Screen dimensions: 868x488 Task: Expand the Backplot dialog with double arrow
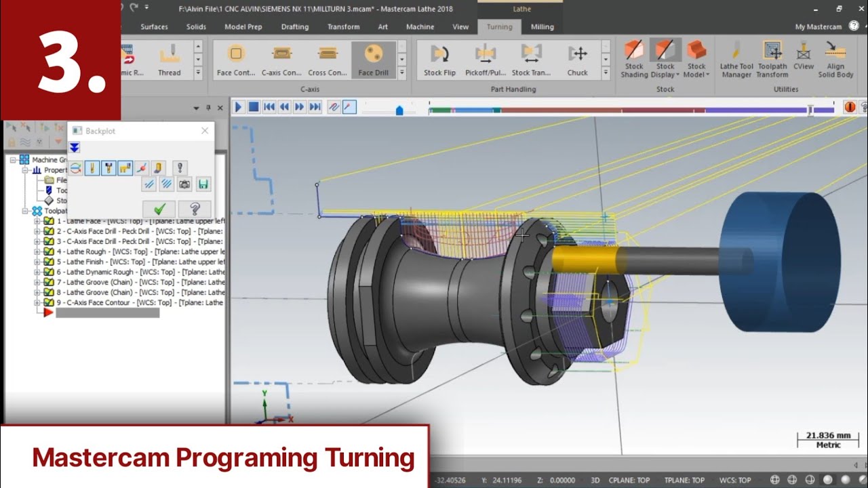(x=75, y=148)
